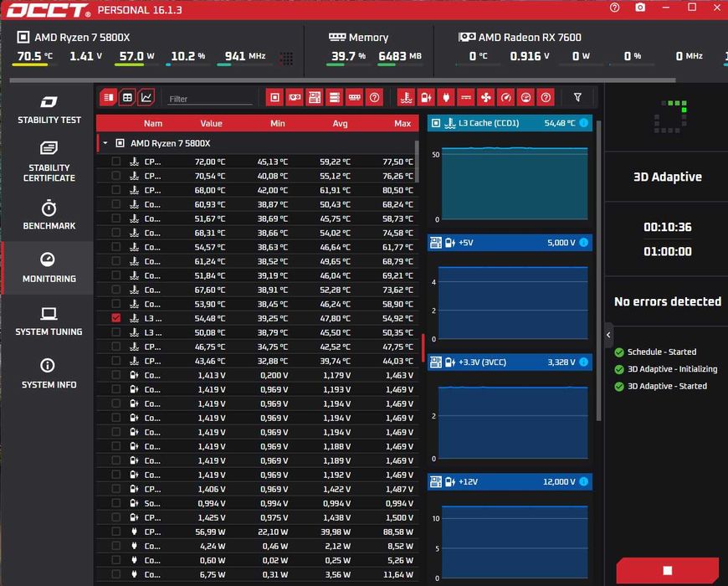The image size is (728, 586).
Task: Select the temperature sensor filter icon
Action: 406,97
